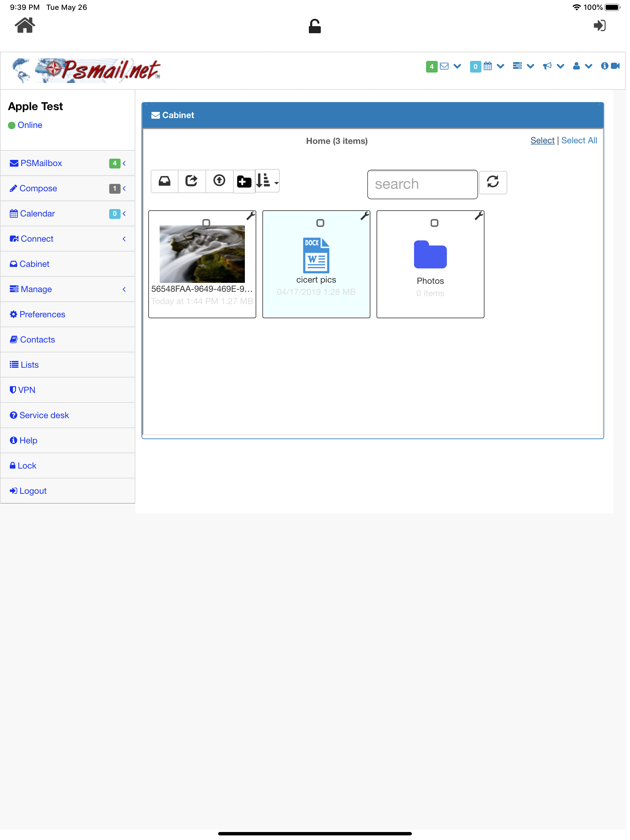Expand the PSMailbox sidebar chevron
Screen dimensions: 630x840
pos(124,163)
